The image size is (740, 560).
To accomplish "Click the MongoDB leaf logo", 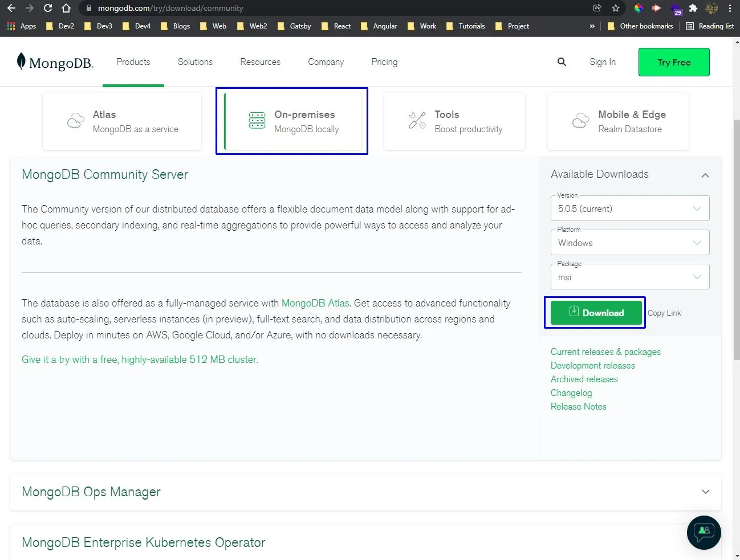I will pos(21,62).
